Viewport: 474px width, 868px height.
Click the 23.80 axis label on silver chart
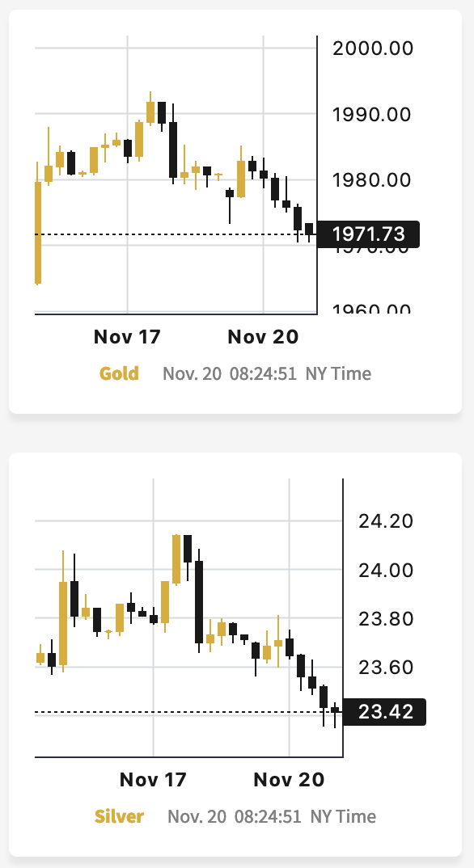[x=386, y=618]
